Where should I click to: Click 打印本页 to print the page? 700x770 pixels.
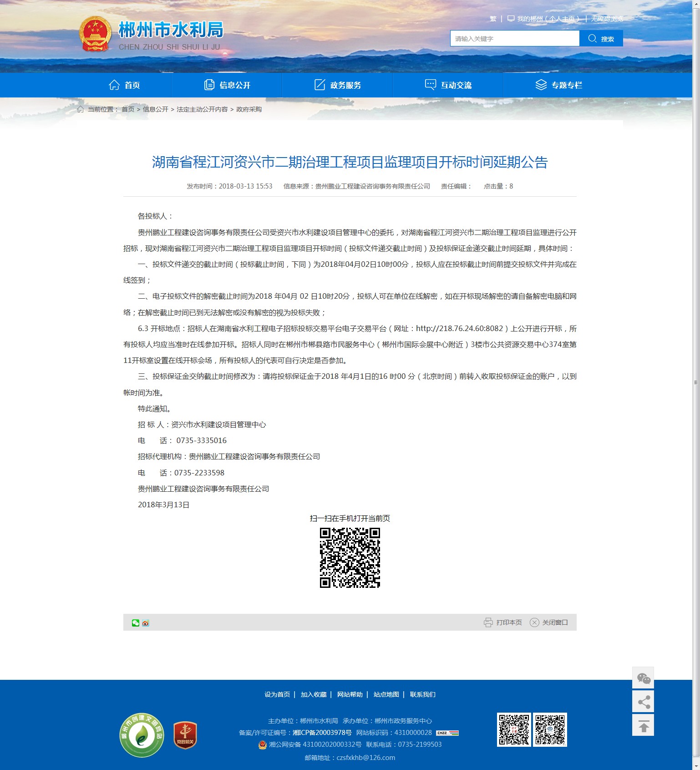point(509,622)
